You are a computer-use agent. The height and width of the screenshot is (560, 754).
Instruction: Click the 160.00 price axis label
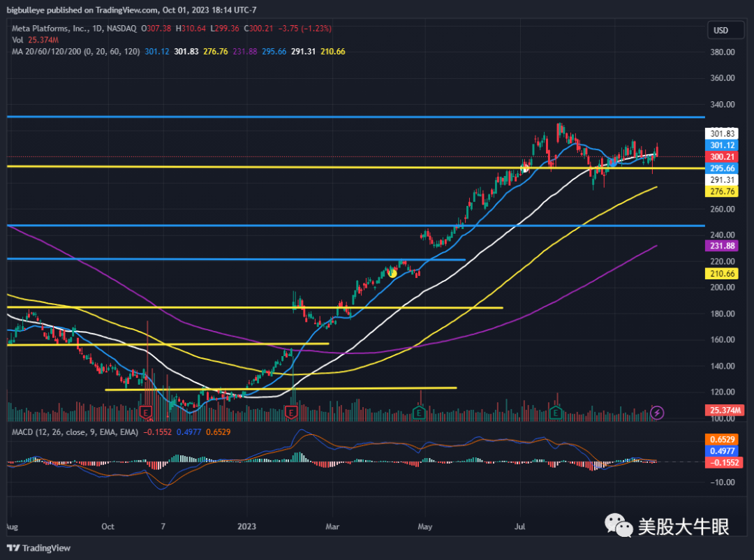point(723,339)
